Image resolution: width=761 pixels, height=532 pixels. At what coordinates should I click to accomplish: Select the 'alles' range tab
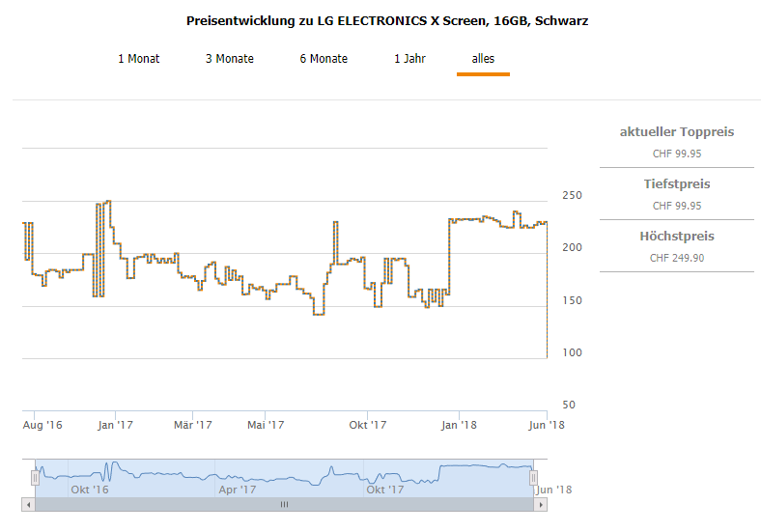[x=483, y=59]
